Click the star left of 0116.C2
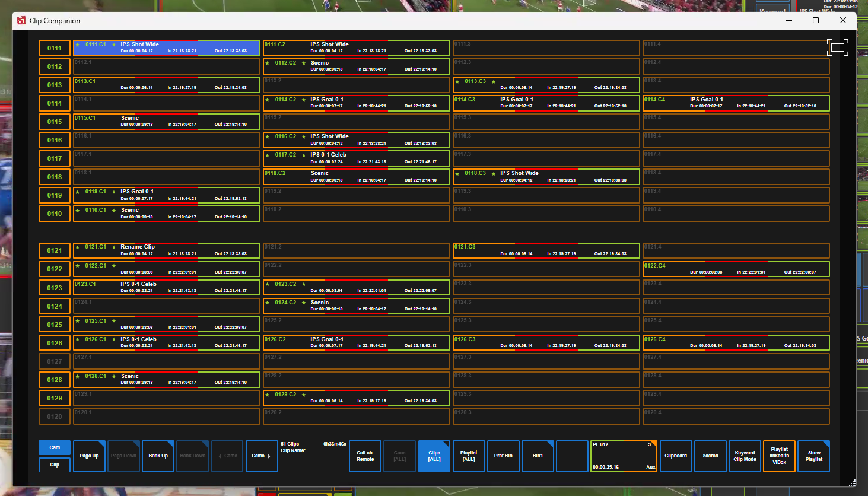 click(x=268, y=136)
